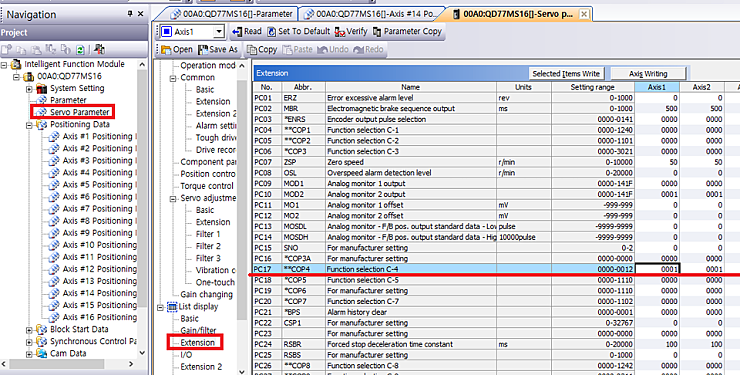Switch to 00A0:QD77MS16[]-Axis #14 Positioning tab
This screenshot has height=375, width=740.
tap(371, 14)
